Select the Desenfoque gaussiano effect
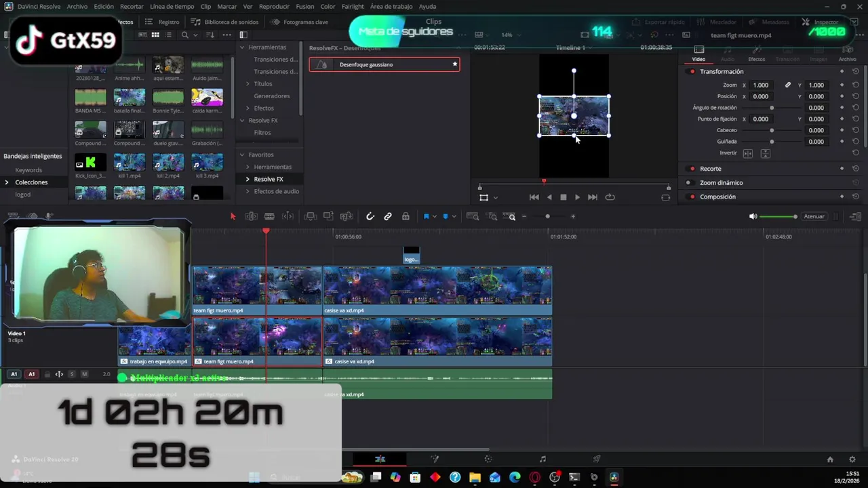This screenshot has width=868, height=488. pyautogui.click(x=384, y=64)
